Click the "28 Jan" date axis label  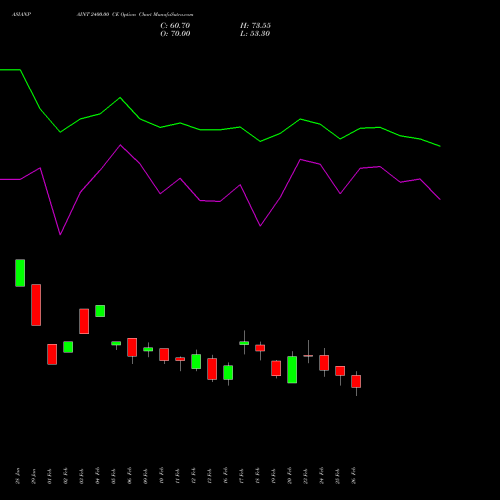18,476
